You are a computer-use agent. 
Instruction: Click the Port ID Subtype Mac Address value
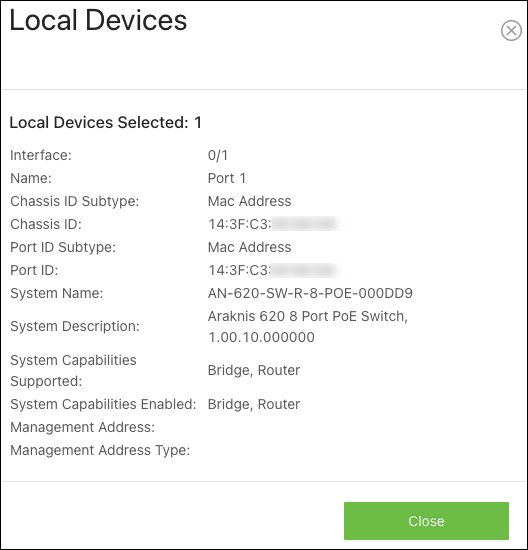point(249,247)
